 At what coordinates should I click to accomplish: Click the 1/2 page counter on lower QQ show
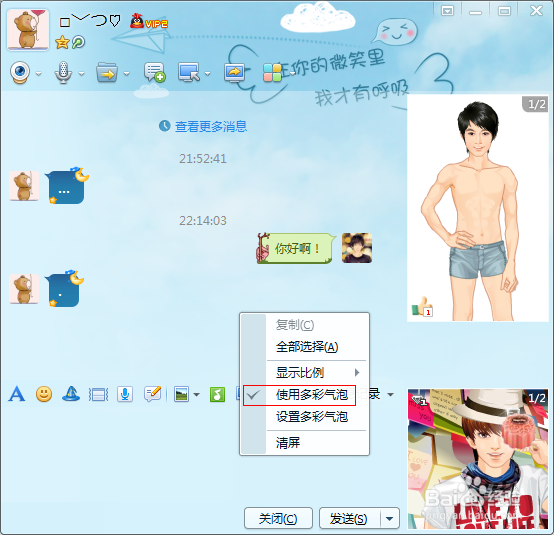(537, 398)
